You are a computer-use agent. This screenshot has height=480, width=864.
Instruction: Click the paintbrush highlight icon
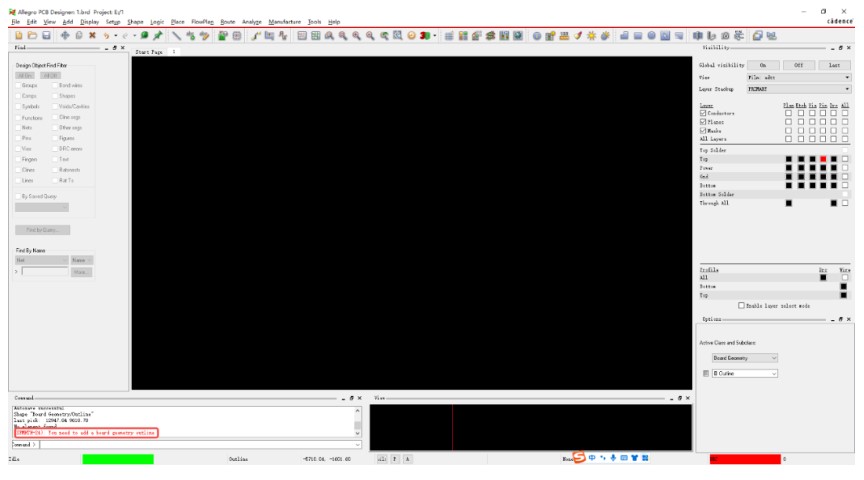[577, 36]
